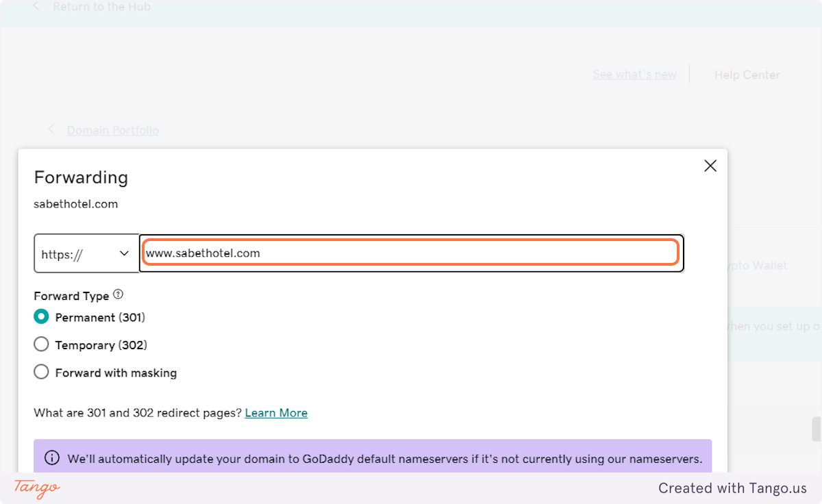The width and height of the screenshot is (822, 504).
Task: Open the Help Center link
Action: (747, 75)
